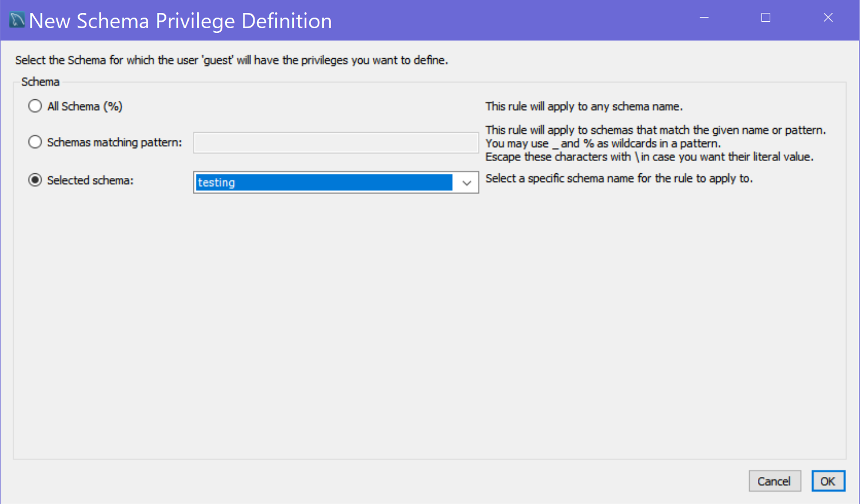Click the 'testing' value in schema combo box

[x=324, y=183]
